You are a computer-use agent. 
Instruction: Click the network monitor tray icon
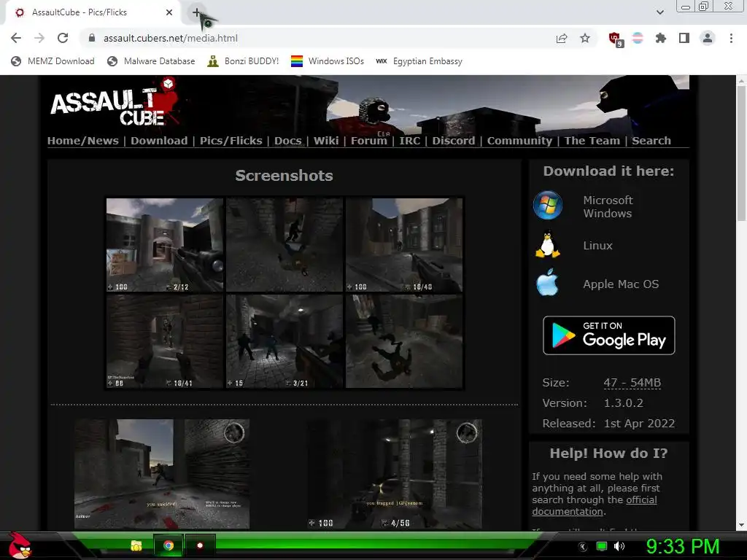[602, 546]
